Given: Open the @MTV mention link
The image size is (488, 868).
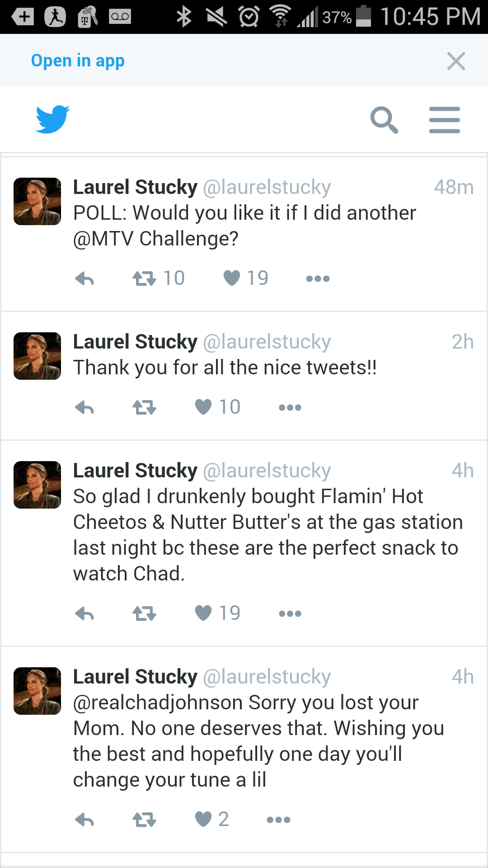Looking at the screenshot, I should tap(103, 239).
